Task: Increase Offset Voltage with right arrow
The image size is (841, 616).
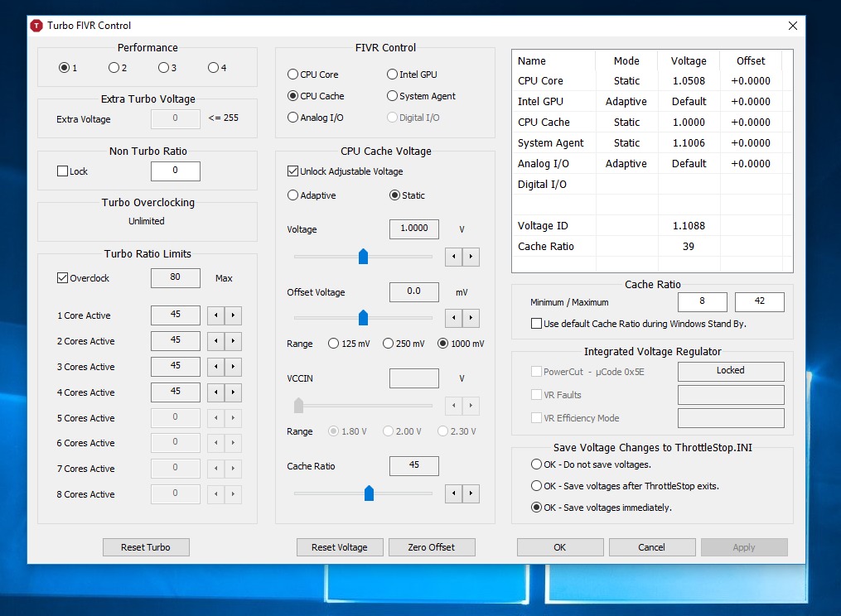Action: point(471,318)
